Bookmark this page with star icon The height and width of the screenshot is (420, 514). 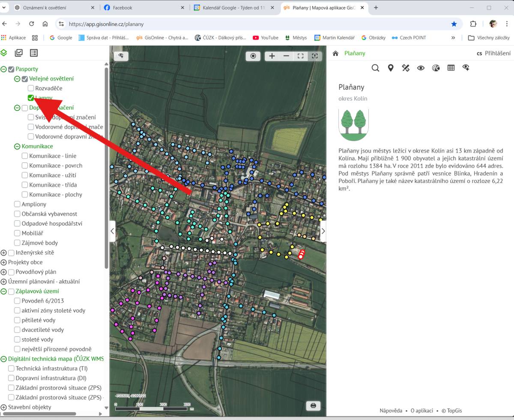pos(454,24)
